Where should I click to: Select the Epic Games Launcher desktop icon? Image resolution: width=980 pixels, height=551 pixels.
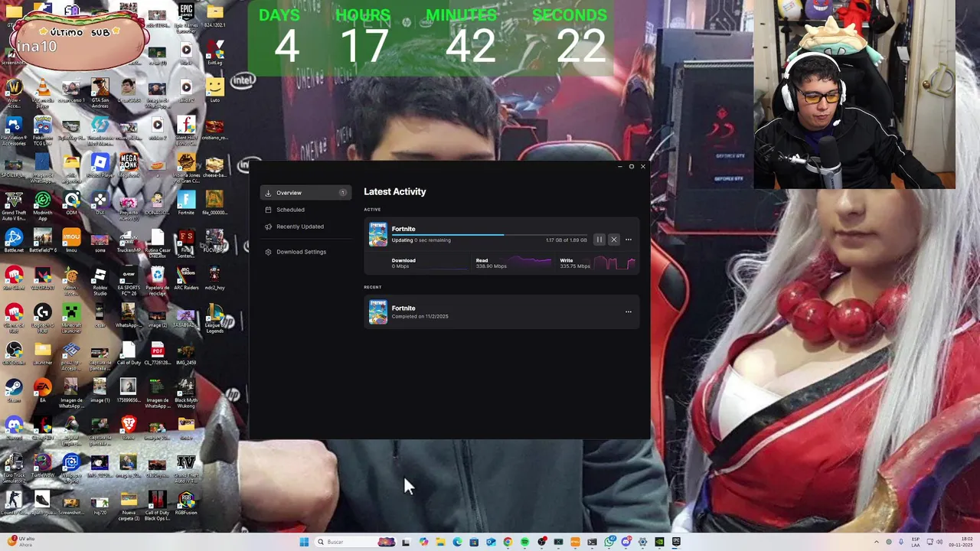186,17
